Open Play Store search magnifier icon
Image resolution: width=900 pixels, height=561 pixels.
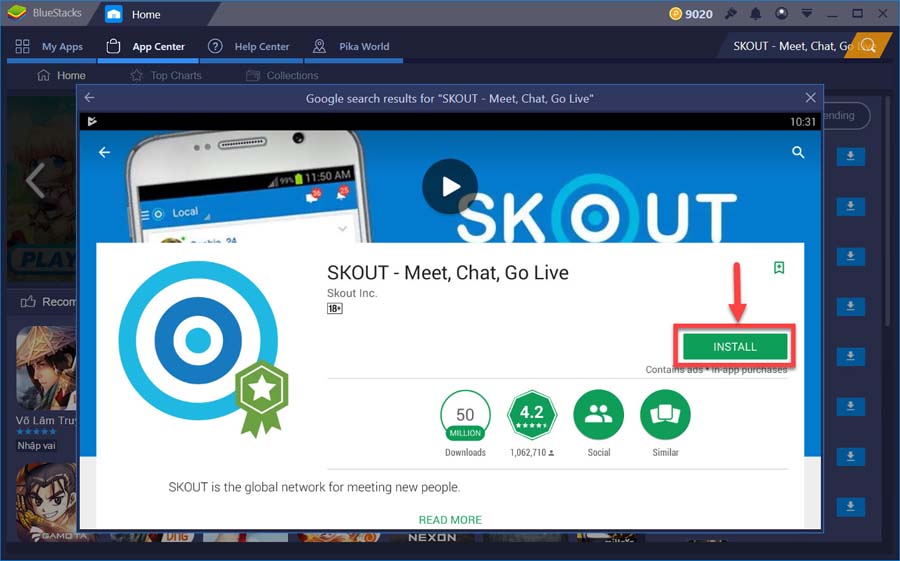(x=798, y=152)
